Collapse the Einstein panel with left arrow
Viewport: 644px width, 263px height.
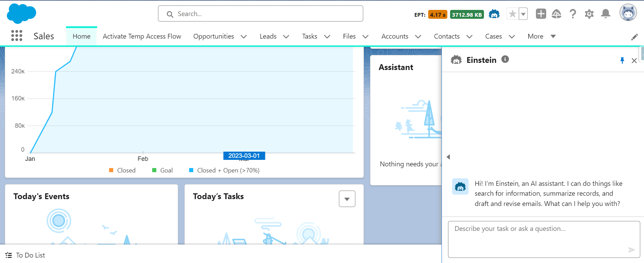tap(448, 157)
